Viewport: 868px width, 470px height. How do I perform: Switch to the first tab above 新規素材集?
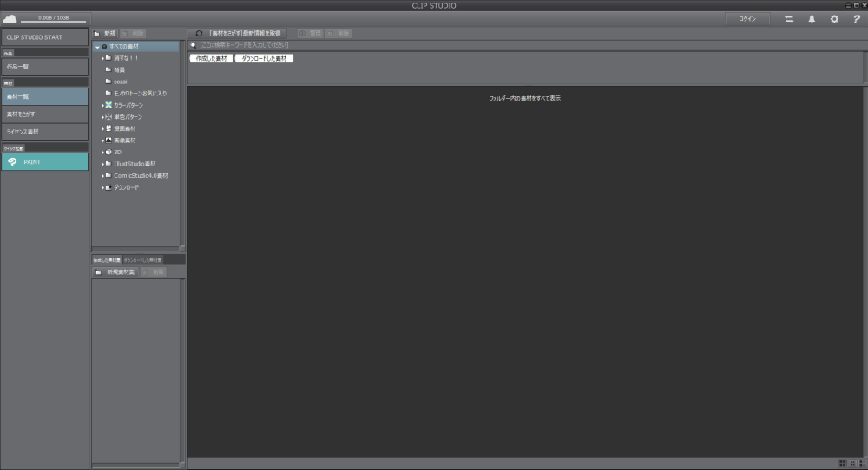pyautogui.click(x=107, y=260)
